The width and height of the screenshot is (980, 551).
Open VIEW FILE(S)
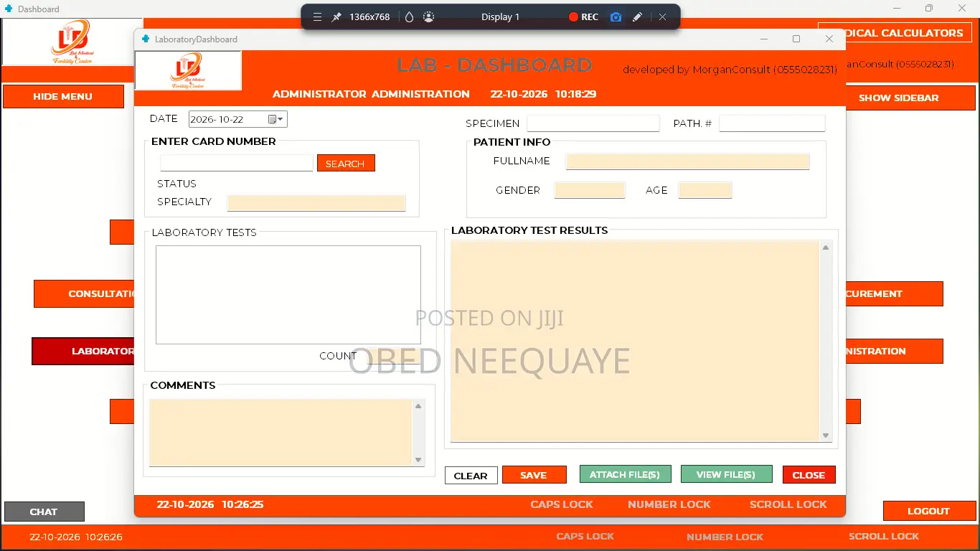pyautogui.click(x=726, y=474)
